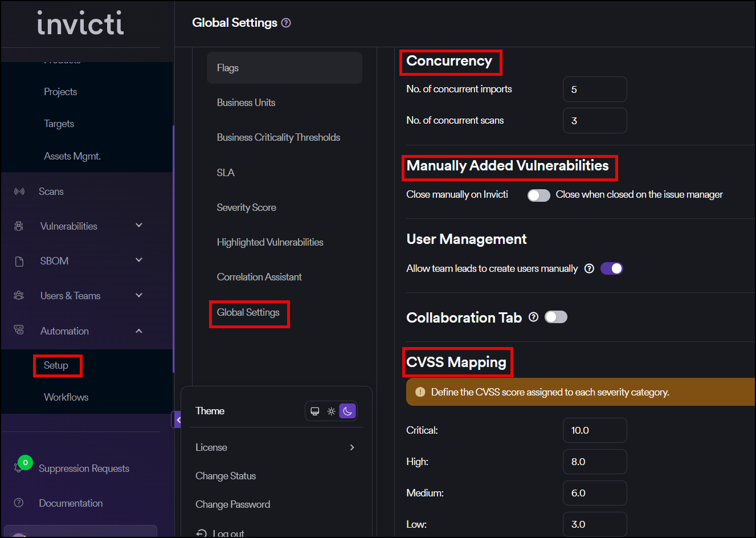The image size is (756, 538).
Task: Toggle the Collaboration Tab switch
Action: [555, 317]
